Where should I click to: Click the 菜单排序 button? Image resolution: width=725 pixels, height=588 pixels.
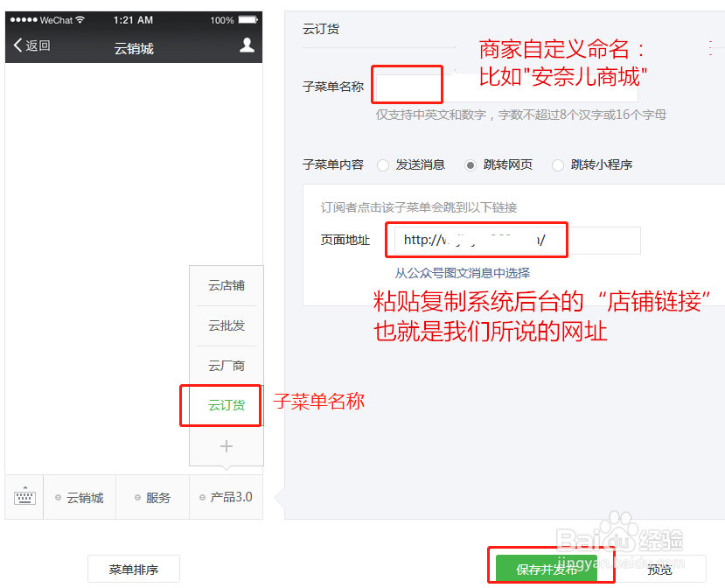[x=134, y=569]
